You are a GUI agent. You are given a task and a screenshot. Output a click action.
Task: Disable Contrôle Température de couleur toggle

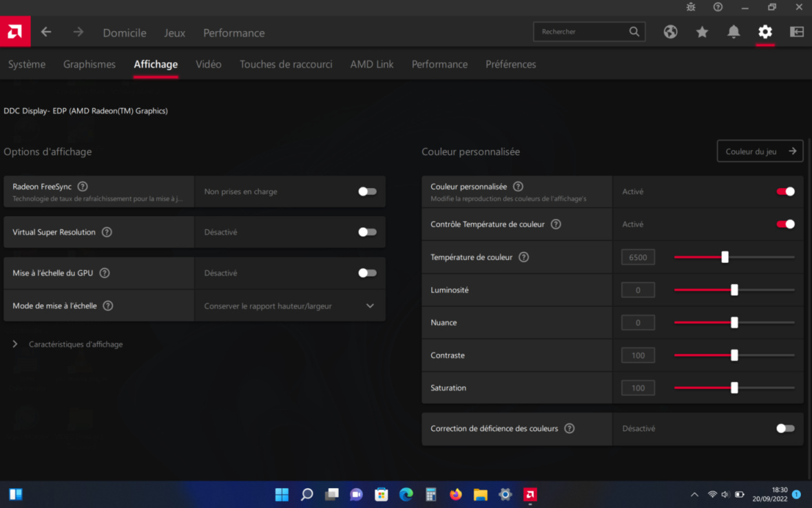tap(785, 224)
